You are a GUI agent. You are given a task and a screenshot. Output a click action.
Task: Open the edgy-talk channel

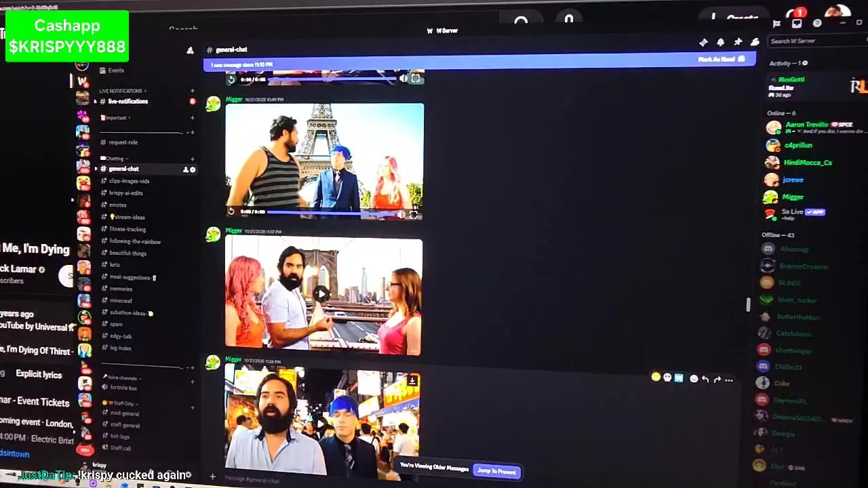pos(121,336)
